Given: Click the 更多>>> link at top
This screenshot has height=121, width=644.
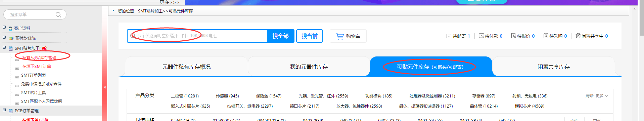Looking at the screenshot, I should click(x=170, y=2).
